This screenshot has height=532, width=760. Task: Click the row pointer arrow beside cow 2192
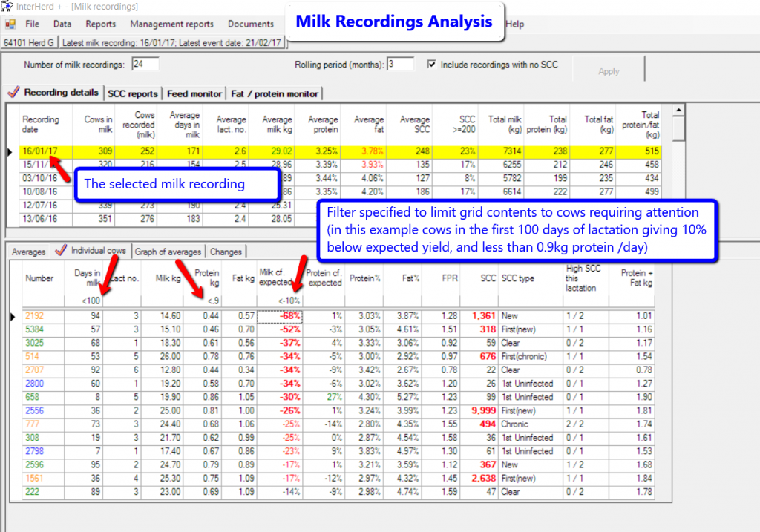[x=11, y=316]
